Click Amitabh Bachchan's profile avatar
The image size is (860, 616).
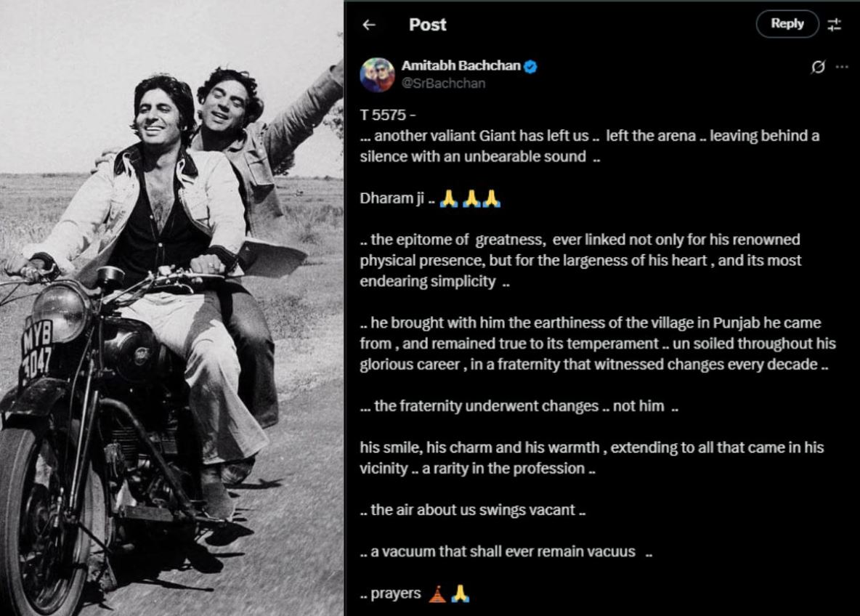377,74
